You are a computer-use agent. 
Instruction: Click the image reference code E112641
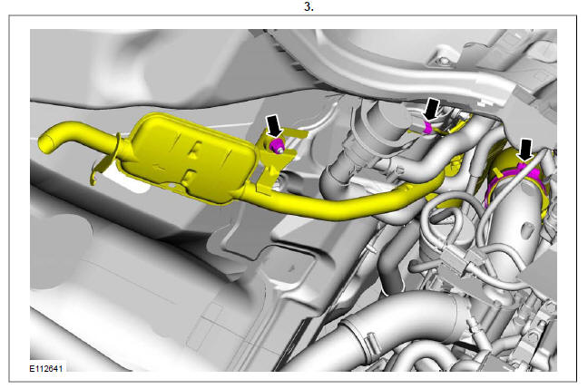[x=46, y=368]
